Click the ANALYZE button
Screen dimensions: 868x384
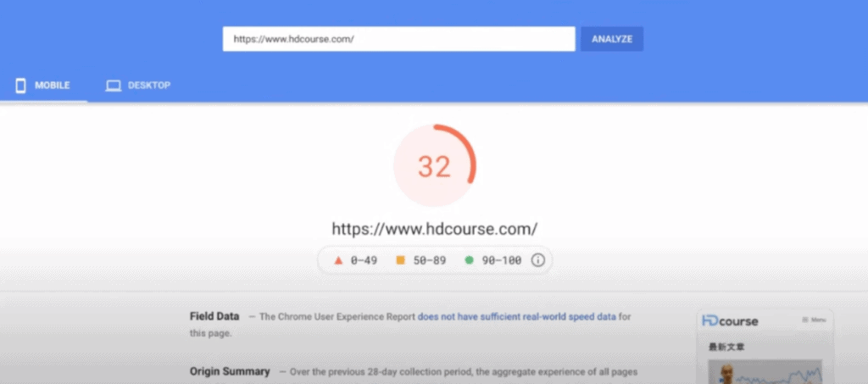[x=612, y=39]
